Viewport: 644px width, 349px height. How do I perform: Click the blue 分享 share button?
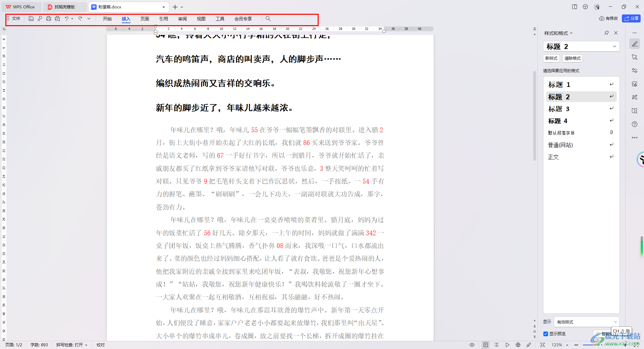click(x=631, y=18)
